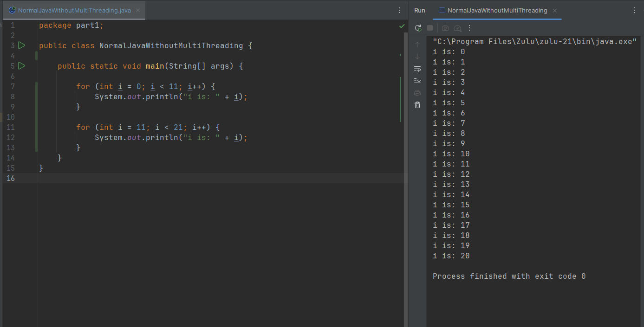Clear console output with the trash icon
The height and width of the screenshot is (327, 644).
click(x=417, y=105)
